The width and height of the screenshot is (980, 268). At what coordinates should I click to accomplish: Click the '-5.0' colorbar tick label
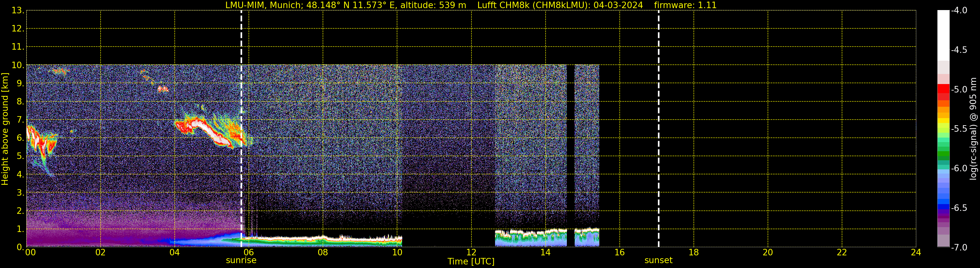pyautogui.click(x=959, y=90)
